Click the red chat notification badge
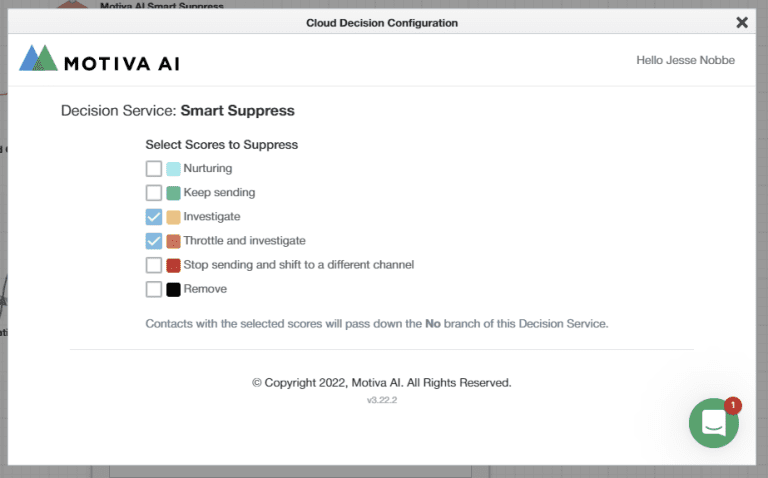 (x=732, y=405)
